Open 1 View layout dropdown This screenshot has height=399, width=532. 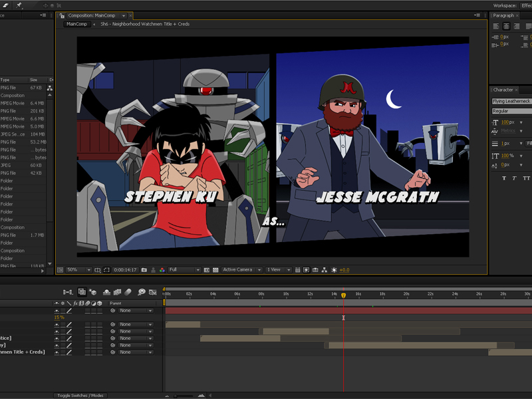pos(279,270)
